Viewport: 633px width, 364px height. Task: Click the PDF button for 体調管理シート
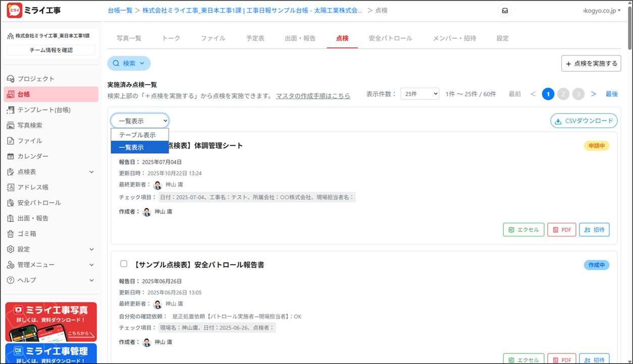(561, 229)
